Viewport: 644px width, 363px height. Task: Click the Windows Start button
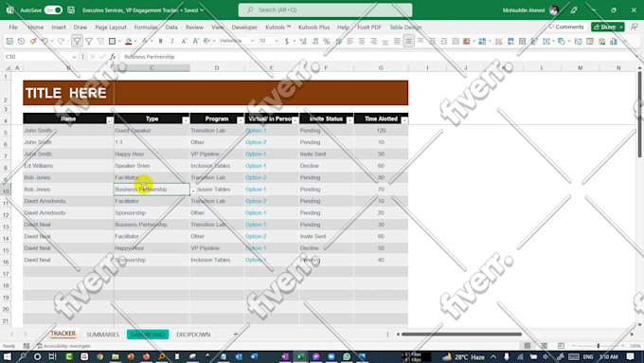7,356
